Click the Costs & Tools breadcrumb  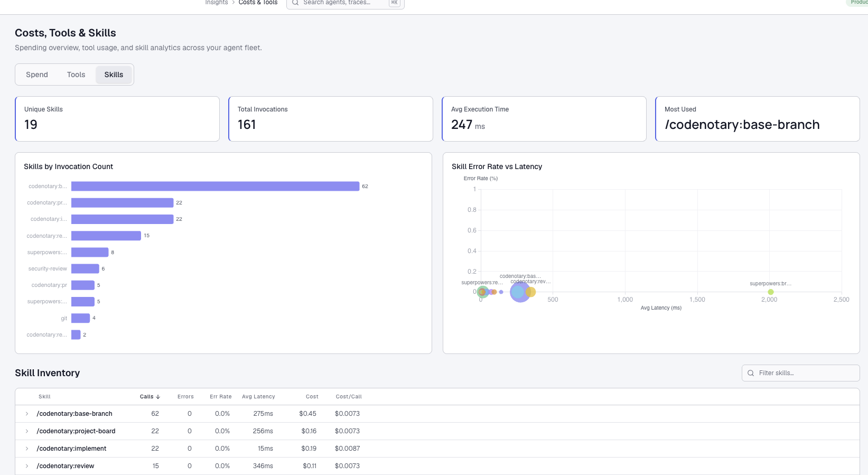258,3
